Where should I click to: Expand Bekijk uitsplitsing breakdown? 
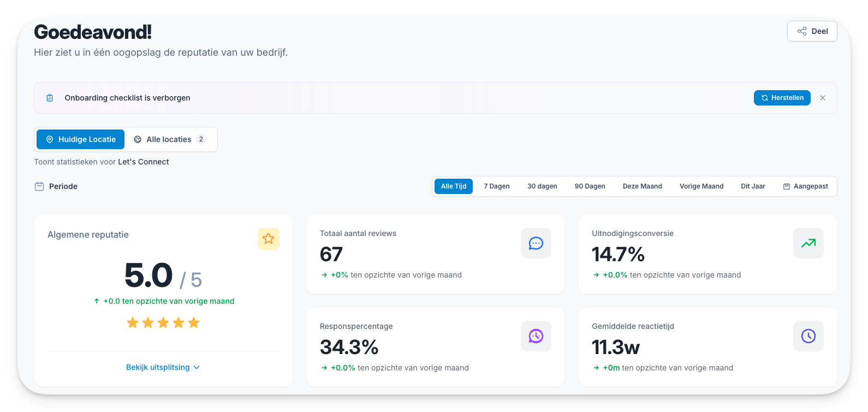[158, 367]
